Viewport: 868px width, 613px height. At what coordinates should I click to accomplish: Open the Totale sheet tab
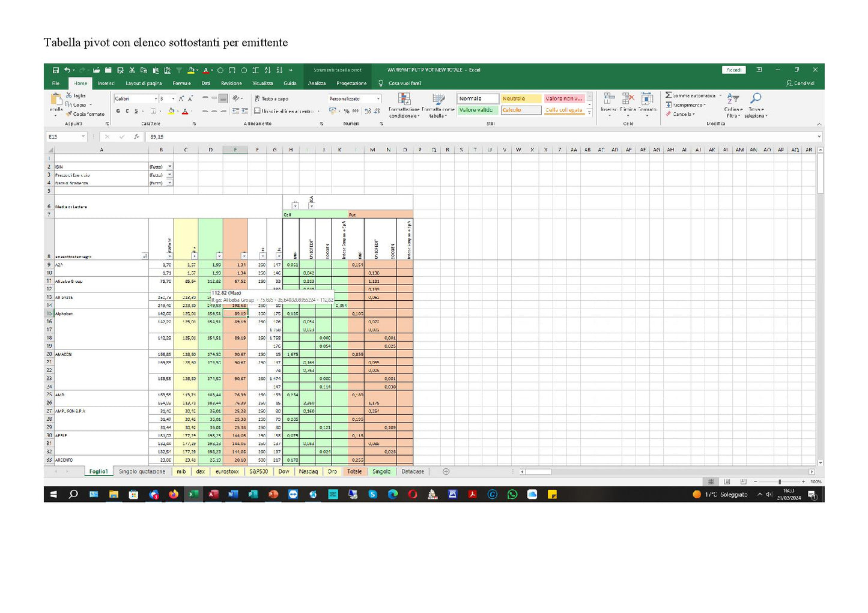tap(354, 472)
